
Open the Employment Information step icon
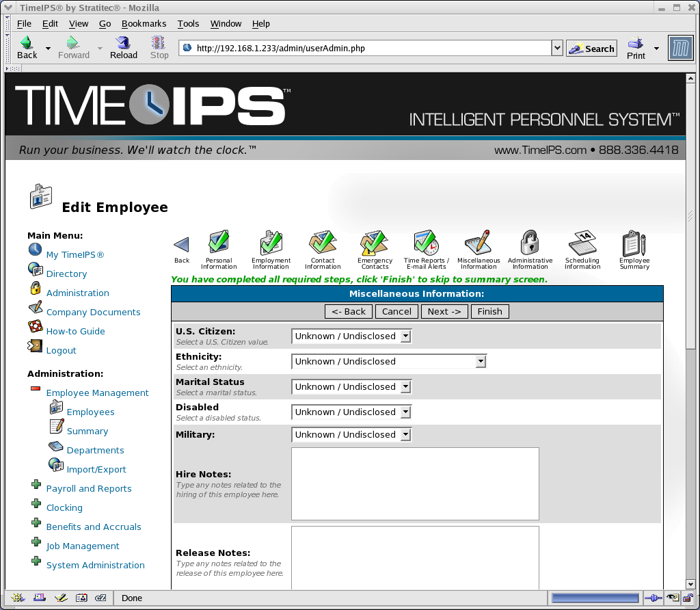(x=271, y=241)
